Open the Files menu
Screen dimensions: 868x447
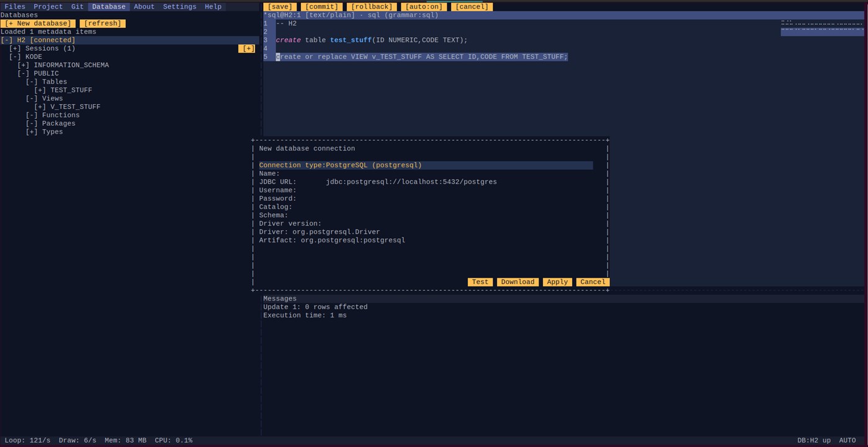15,7
